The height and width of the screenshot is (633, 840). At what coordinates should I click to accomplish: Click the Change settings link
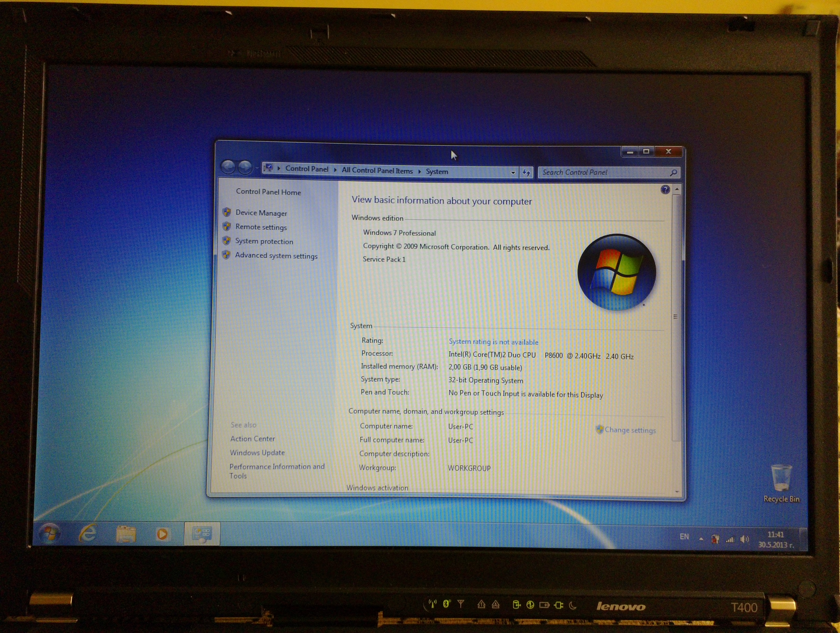[630, 430]
